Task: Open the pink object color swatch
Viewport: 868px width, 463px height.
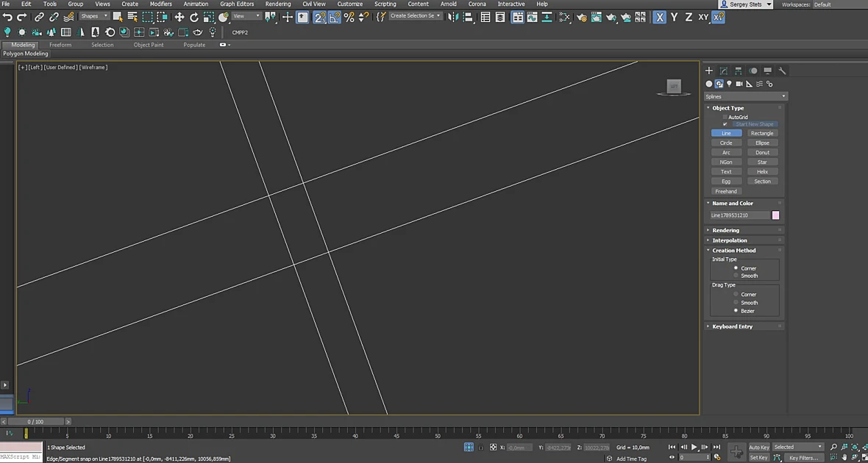Action: 775,215
